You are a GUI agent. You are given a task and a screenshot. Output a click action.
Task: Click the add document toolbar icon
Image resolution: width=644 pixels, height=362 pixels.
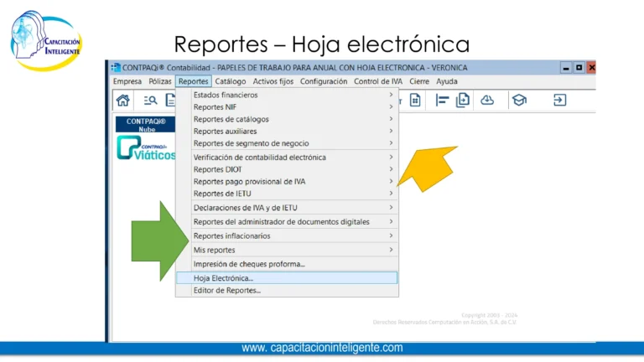(x=463, y=101)
